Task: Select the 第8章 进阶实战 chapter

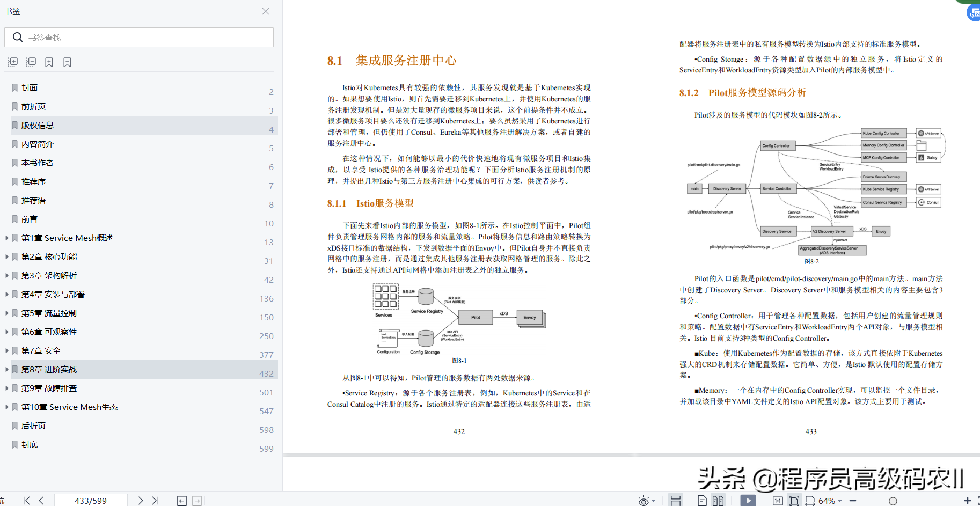Action: pos(49,369)
